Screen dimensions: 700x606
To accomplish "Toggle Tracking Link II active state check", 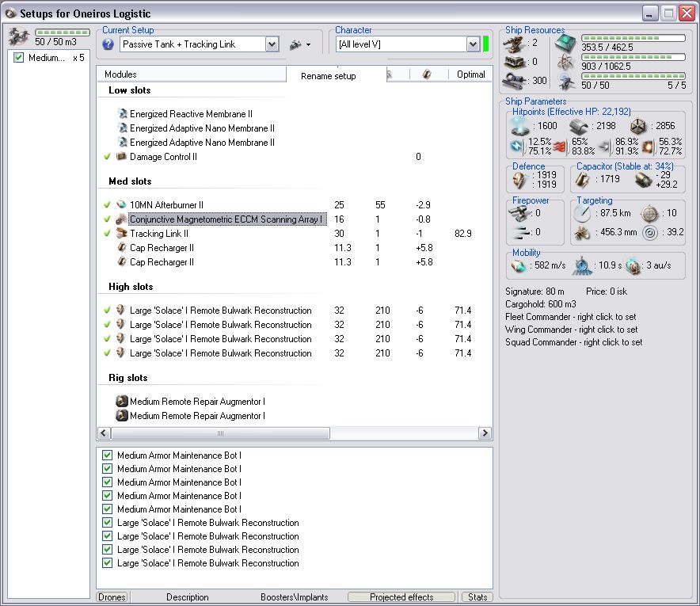I will click(x=107, y=234).
